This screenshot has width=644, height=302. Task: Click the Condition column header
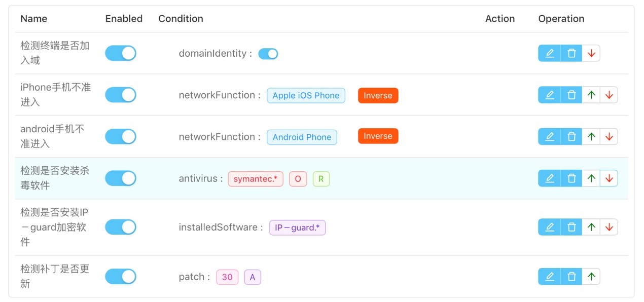click(x=181, y=19)
